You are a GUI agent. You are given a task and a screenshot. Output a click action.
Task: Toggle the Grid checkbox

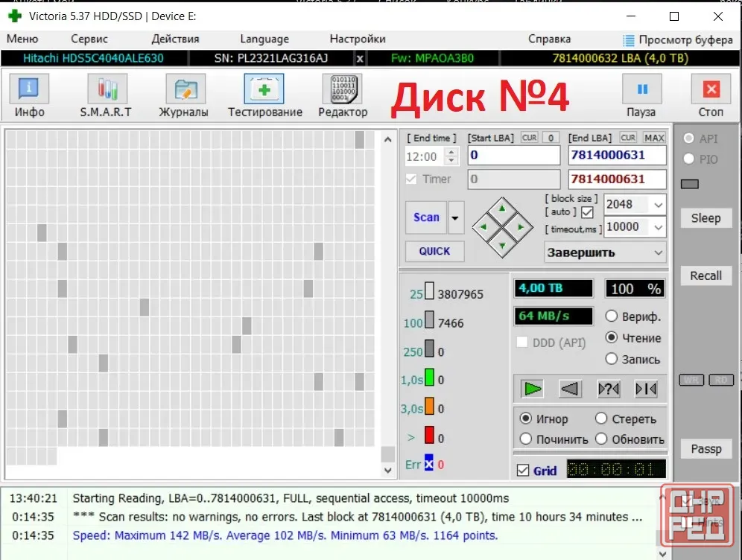(523, 471)
